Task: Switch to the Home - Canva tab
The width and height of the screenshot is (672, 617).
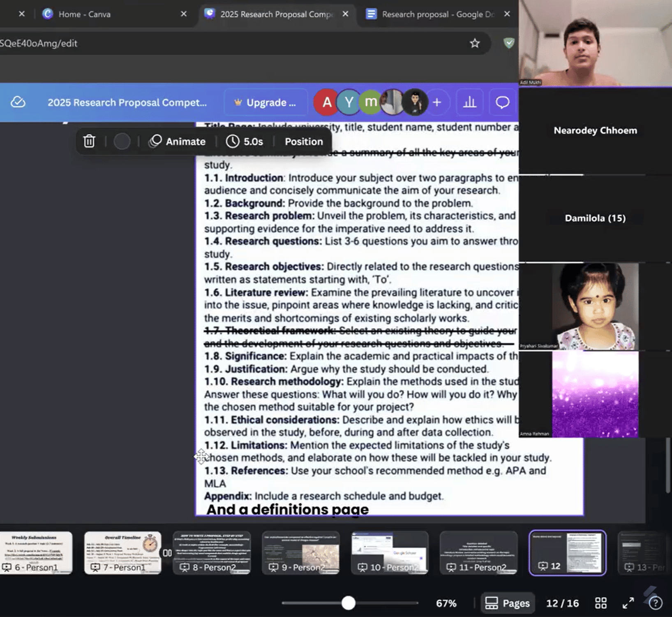Action: [84, 14]
